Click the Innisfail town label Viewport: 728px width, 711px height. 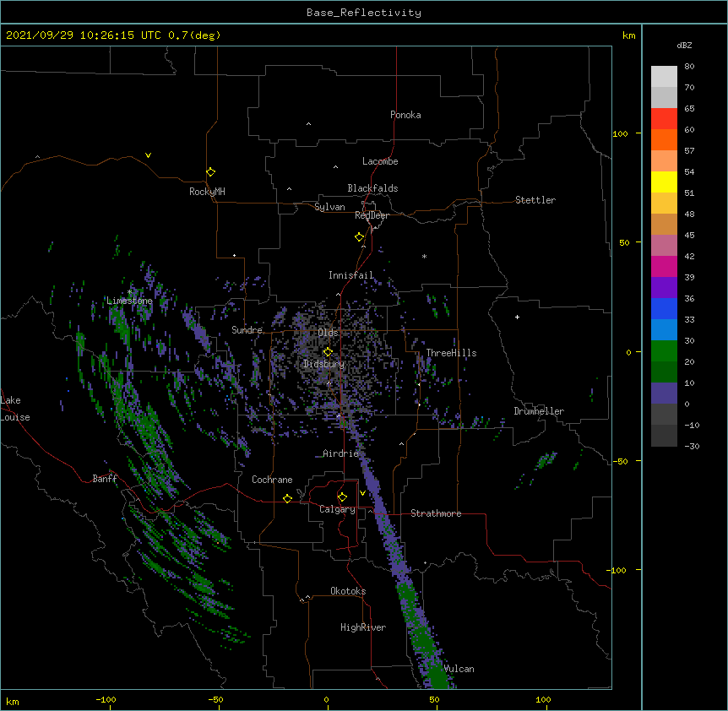350,275
